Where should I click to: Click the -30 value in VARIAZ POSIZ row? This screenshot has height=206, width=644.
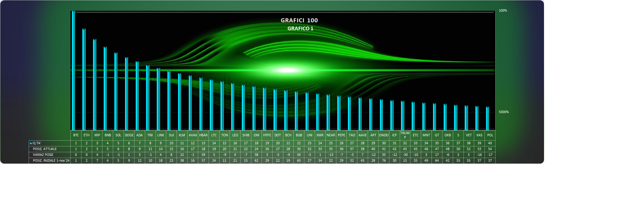[x=405, y=155]
